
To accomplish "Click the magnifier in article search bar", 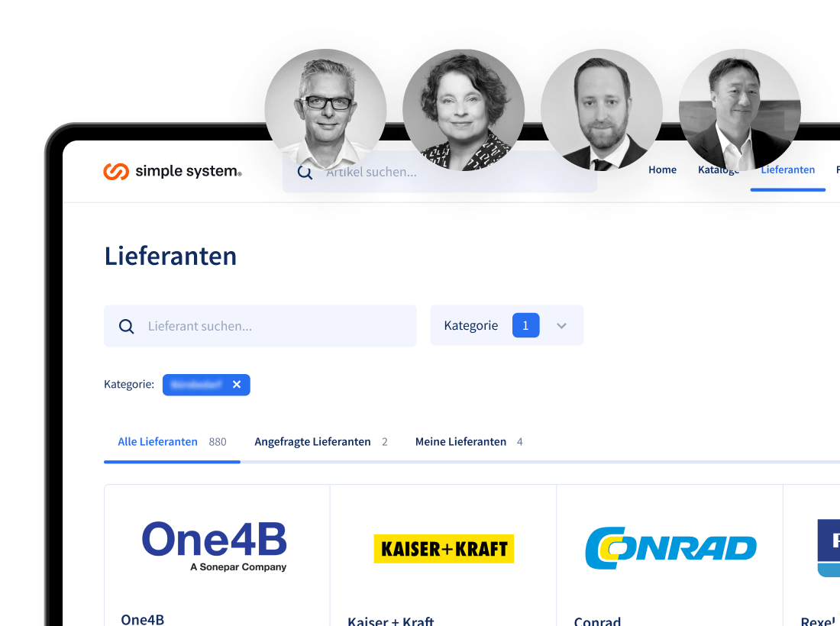I will tap(305, 173).
